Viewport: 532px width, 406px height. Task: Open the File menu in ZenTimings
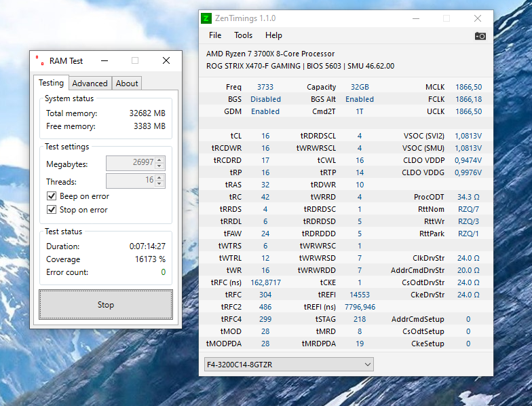[215, 35]
